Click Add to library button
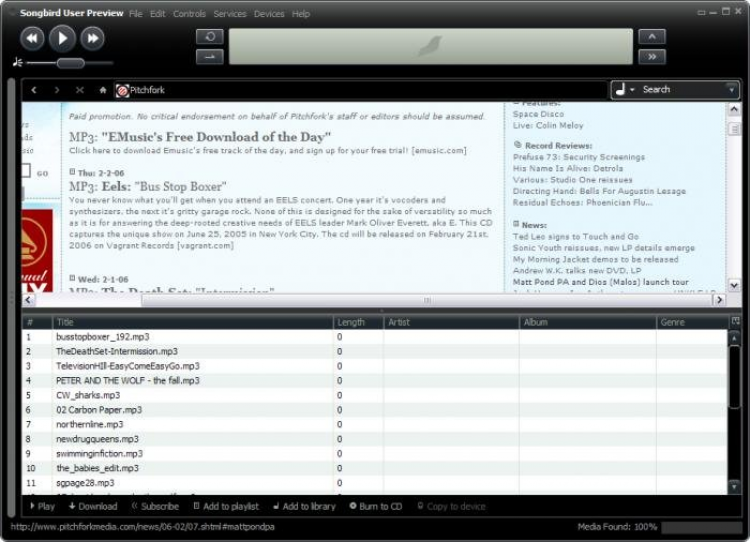The width and height of the screenshot is (750, 542). coord(304,506)
